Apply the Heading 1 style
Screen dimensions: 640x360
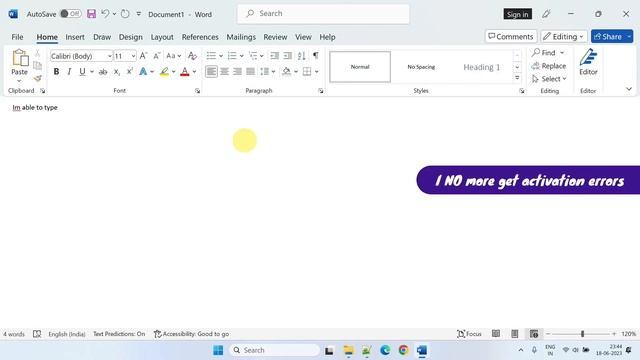click(481, 67)
